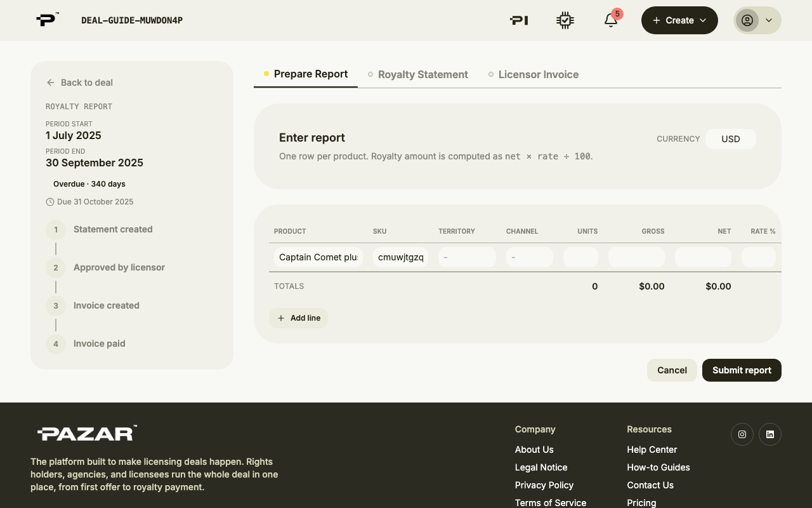This screenshot has width=812, height=508.
Task: Click the '30 September 2025' period end
Action: point(95,163)
